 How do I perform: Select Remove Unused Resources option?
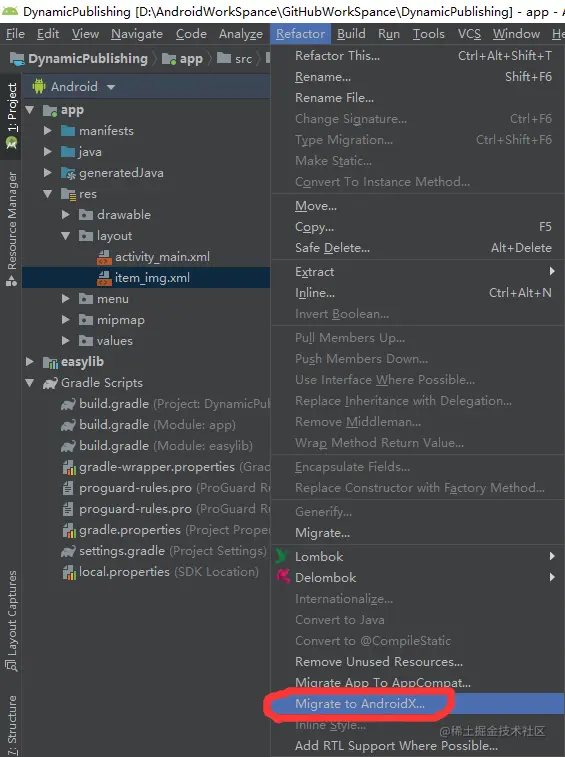tap(379, 661)
